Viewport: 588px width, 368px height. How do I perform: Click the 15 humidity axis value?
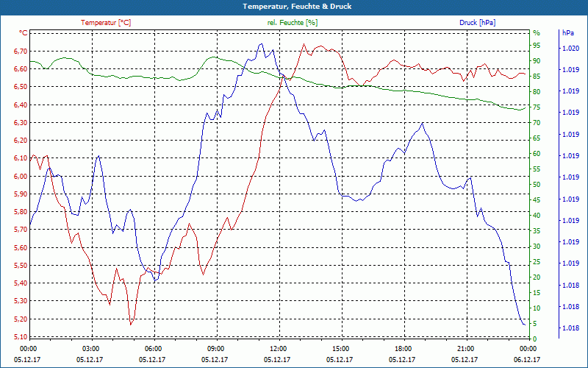point(537,292)
